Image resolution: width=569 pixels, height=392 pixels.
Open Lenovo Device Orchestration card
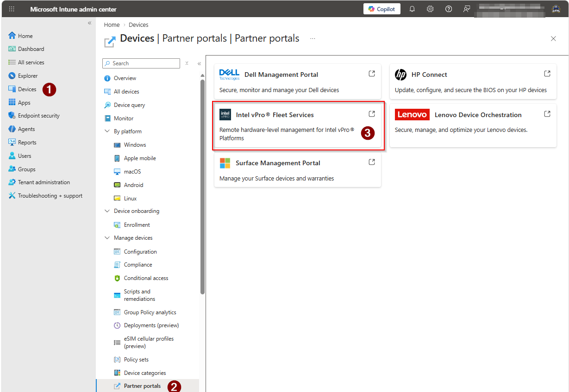pos(473,126)
